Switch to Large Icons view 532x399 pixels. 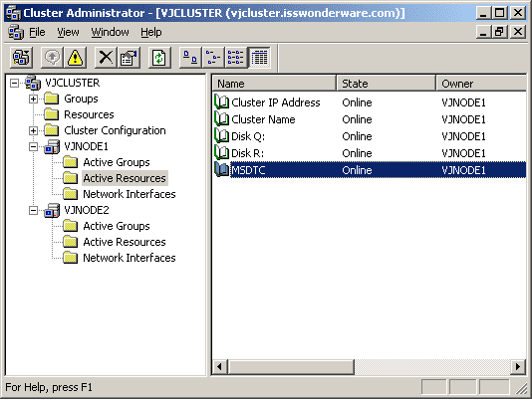click(190, 58)
